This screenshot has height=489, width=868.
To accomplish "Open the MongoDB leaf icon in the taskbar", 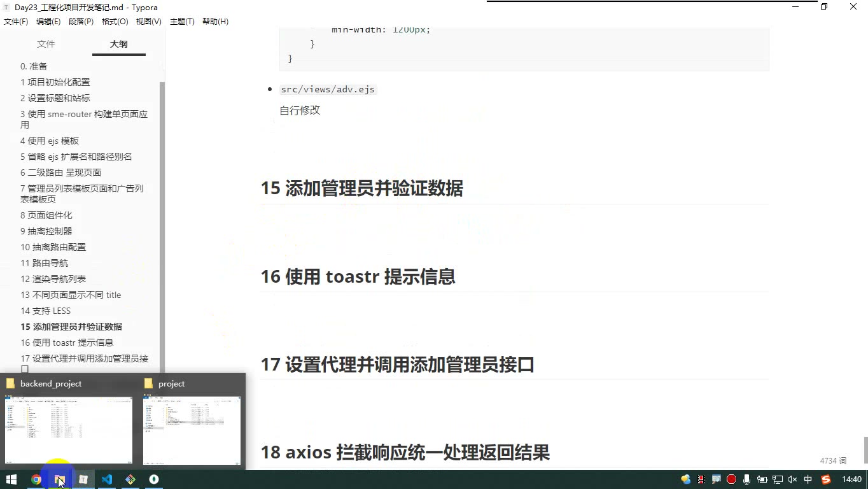I will click(154, 479).
